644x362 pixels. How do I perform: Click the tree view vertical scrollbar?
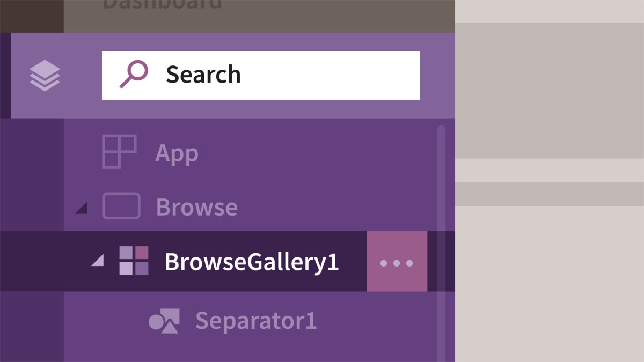(441, 243)
